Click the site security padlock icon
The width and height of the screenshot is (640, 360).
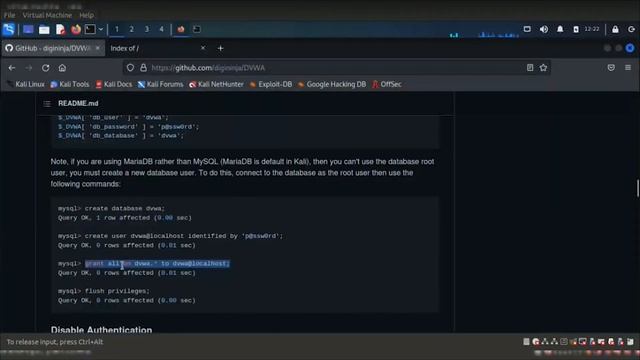[143, 68]
